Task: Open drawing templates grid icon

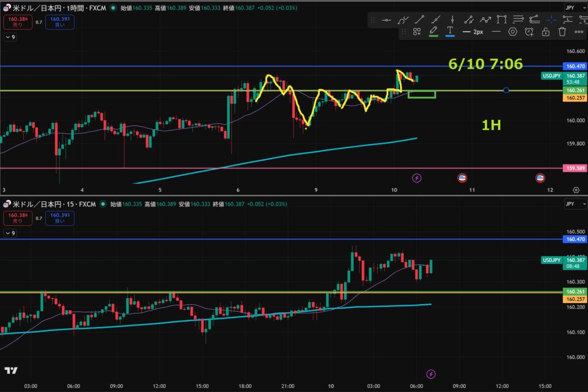Action: [x=417, y=32]
